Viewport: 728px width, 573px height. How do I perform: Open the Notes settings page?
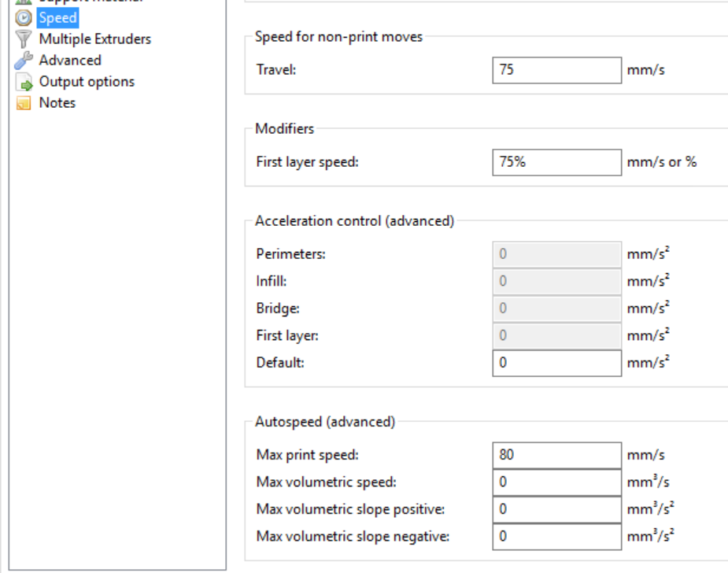[57, 102]
